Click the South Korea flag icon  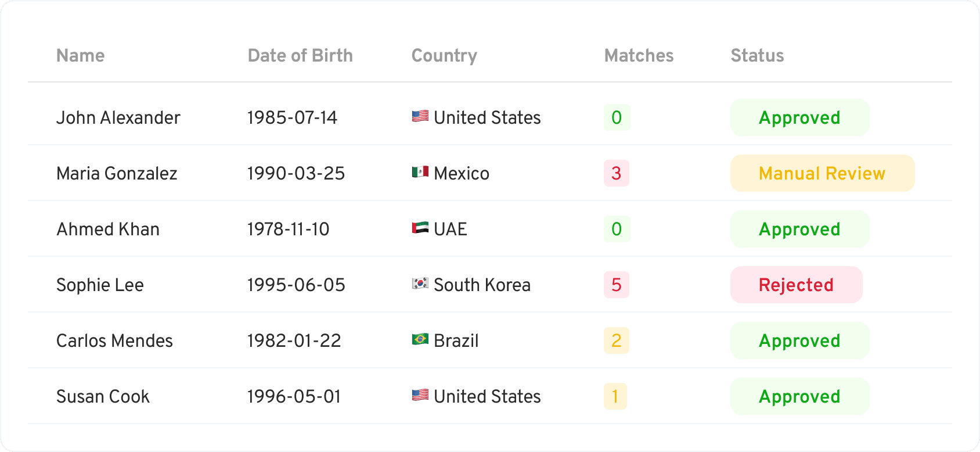point(420,284)
